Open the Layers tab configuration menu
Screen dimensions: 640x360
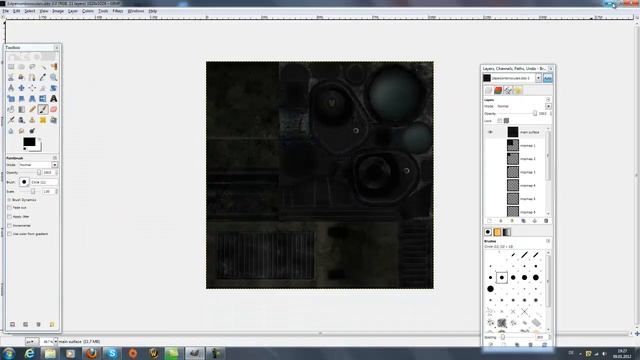548,100
